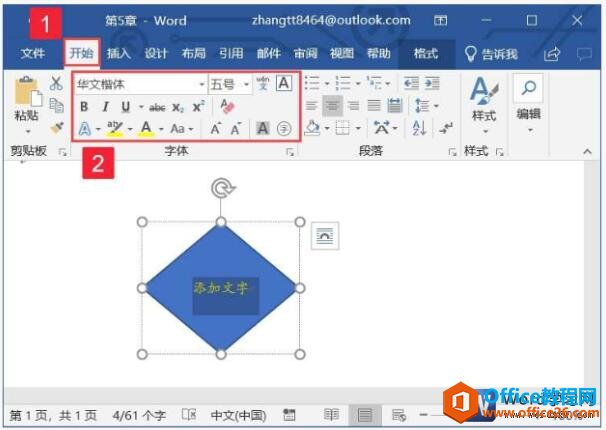Collapse the ribbon with chevron
Viewport: 606px width, 430px height.
click(587, 151)
